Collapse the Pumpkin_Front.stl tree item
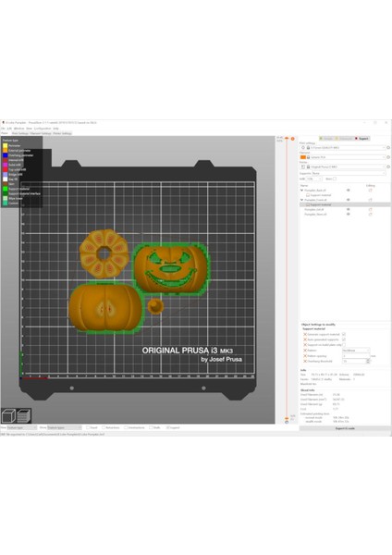This screenshot has height=555, width=392. [x=301, y=200]
